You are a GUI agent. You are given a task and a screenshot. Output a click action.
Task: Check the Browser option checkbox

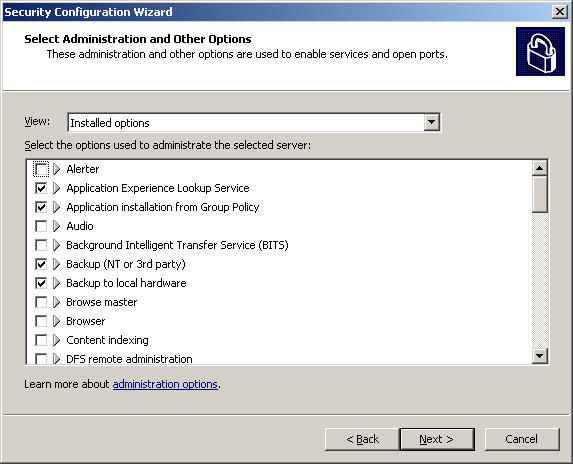pyautogui.click(x=41, y=321)
